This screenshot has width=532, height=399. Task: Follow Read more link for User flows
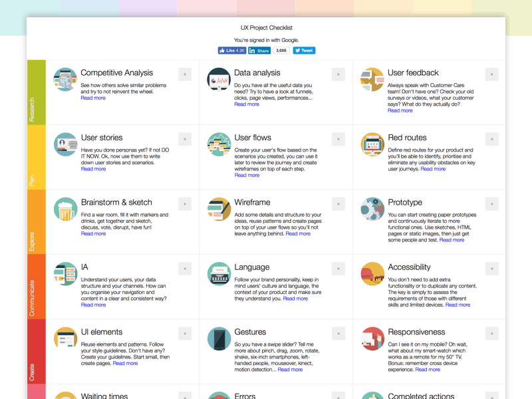[x=247, y=175]
